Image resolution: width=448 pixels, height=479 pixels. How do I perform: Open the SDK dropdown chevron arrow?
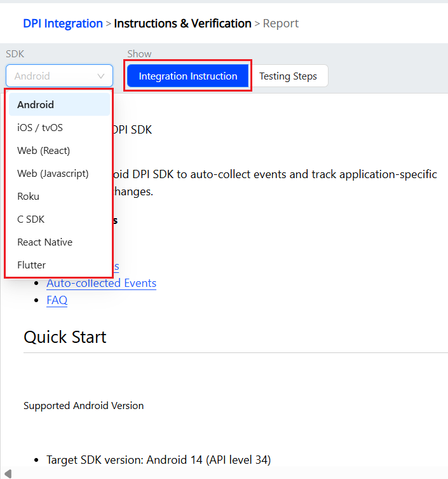point(101,76)
